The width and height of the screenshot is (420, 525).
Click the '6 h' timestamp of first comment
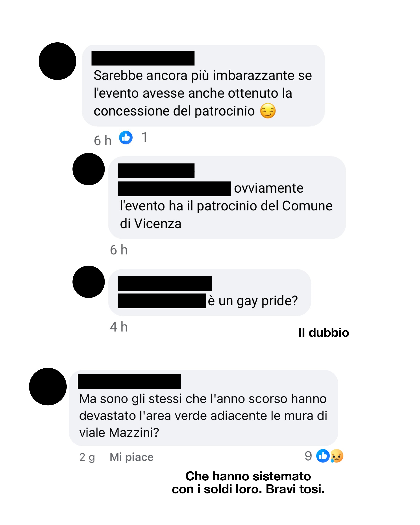[x=102, y=141]
